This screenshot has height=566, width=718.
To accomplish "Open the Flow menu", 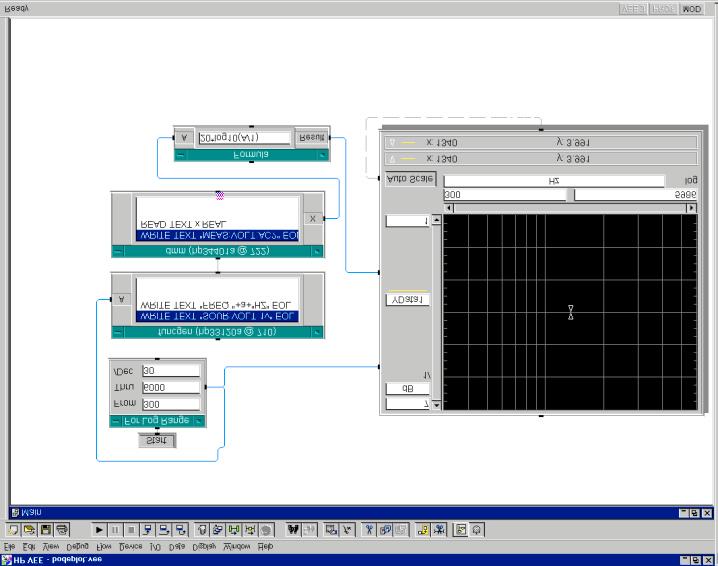I will [104, 546].
